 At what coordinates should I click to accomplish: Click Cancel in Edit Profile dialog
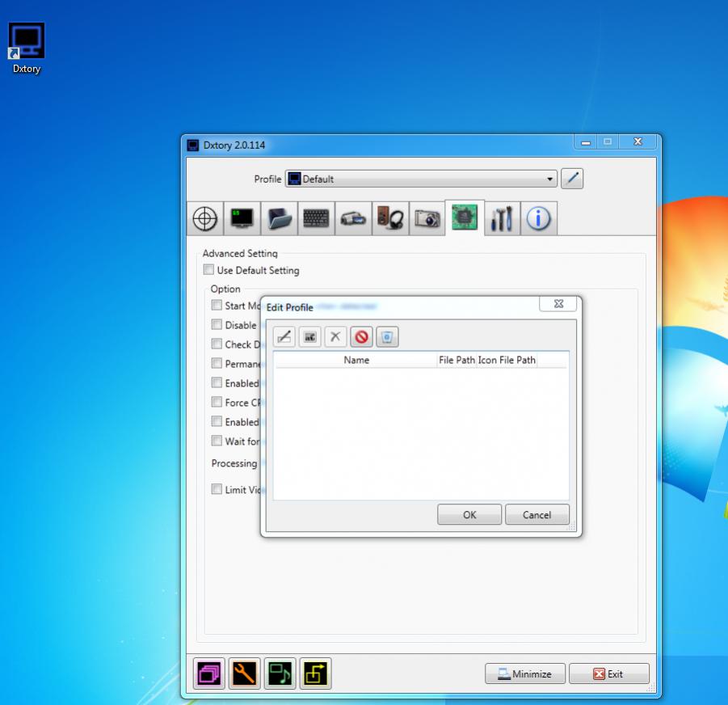537,514
